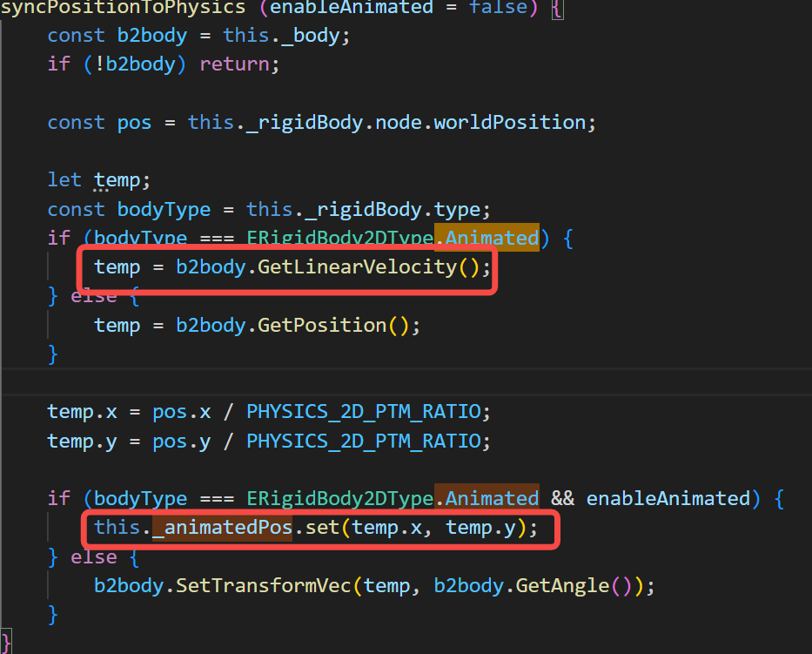Click 'this._rigidBody.type' expression
This screenshot has width=812, height=654.
(x=364, y=210)
